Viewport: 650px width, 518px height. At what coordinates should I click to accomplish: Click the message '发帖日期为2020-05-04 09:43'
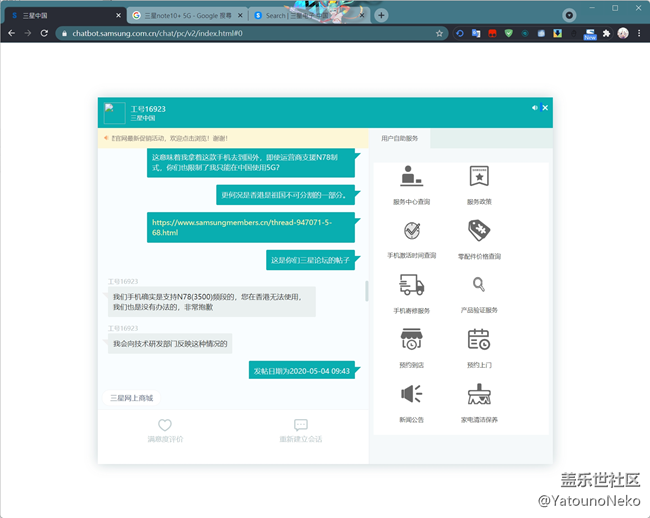tap(302, 371)
